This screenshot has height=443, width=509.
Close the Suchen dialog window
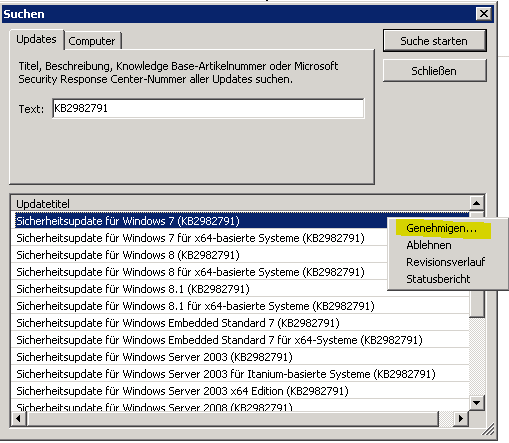[484, 14]
